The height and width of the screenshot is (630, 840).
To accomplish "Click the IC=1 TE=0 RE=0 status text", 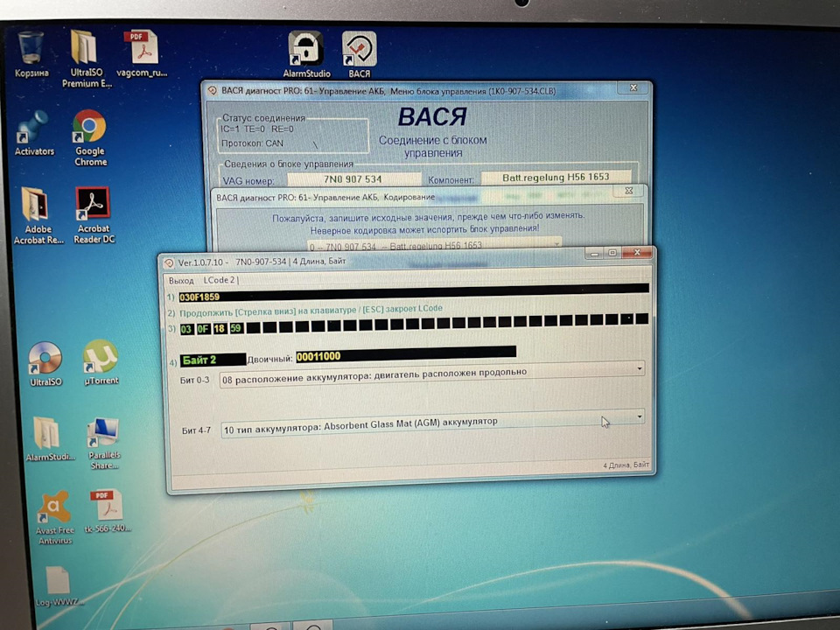I will pos(257,129).
